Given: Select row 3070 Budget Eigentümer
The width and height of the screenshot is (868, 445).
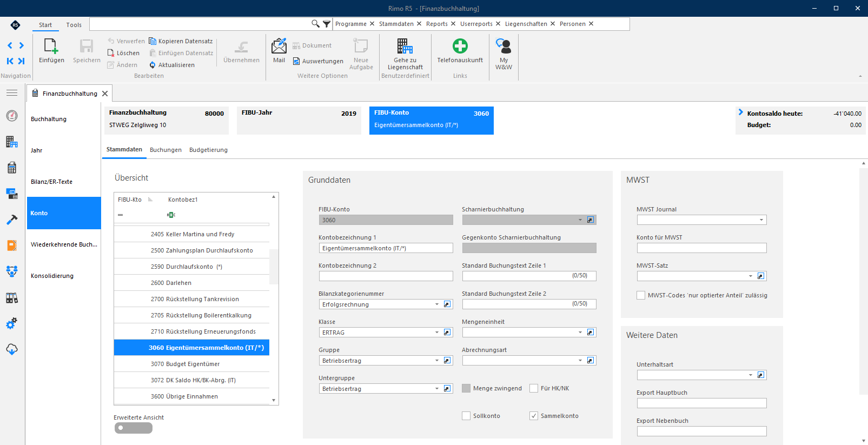Looking at the screenshot, I should coord(191,364).
